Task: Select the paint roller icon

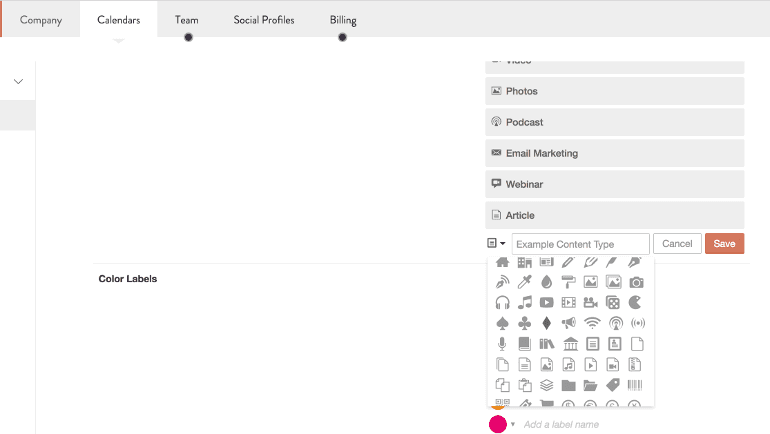Action: [x=569, y=282]
